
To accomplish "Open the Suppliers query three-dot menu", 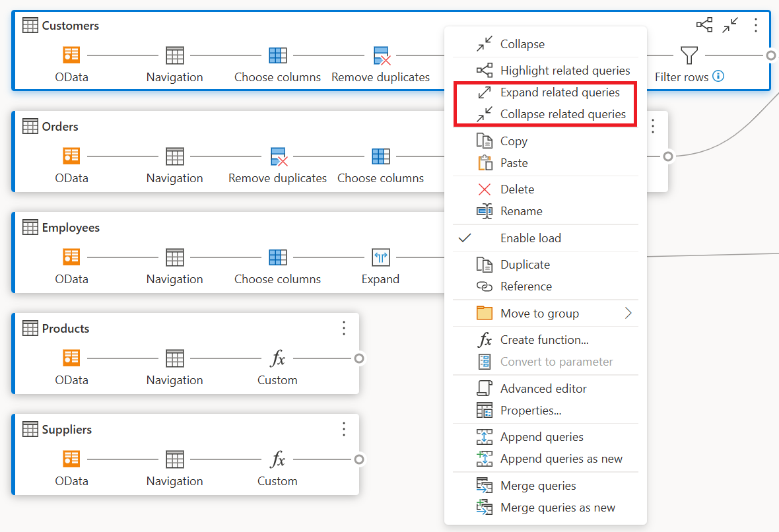I will click(344, 428).
